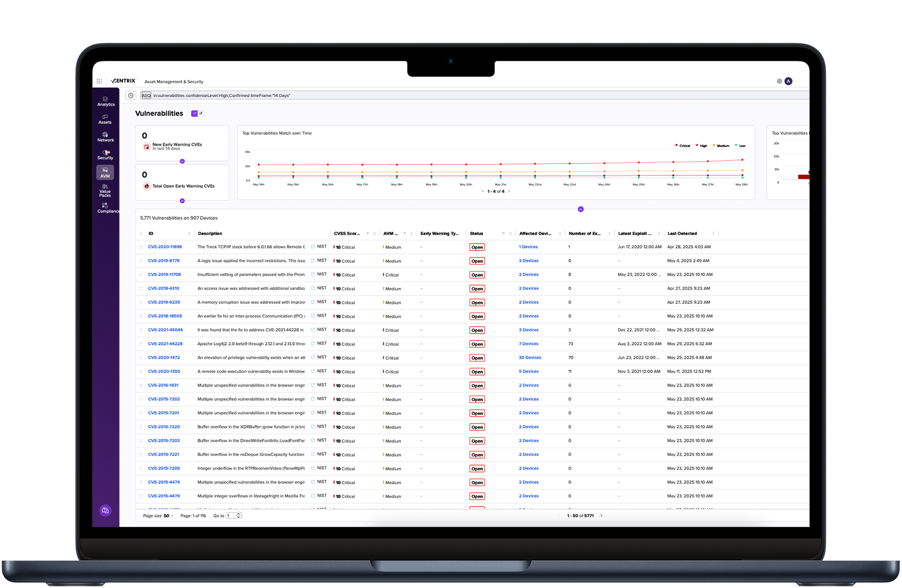Open the Analytics section in sidebar
Viewport: 902px width, 588px height.
pyautogui.click(x=106, y=101)
